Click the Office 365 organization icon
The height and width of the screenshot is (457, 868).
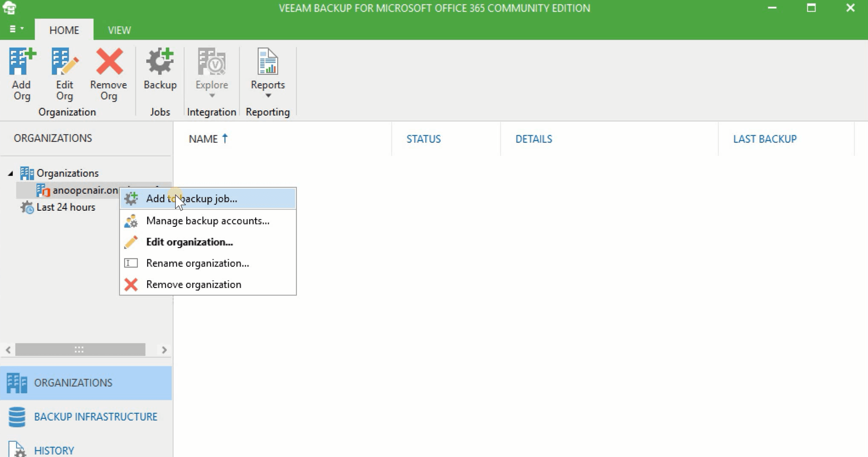click(x=43, y=190)
